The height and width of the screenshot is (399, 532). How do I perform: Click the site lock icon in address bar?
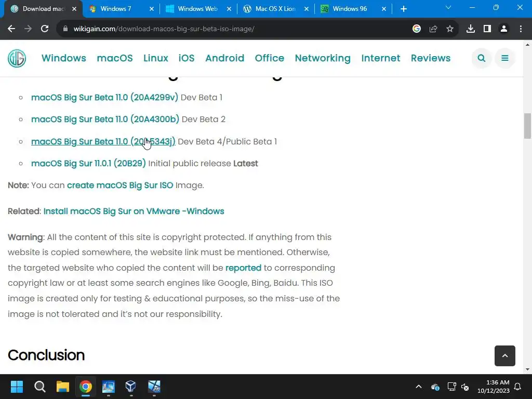pyautogui.click(x=65, y=29)
